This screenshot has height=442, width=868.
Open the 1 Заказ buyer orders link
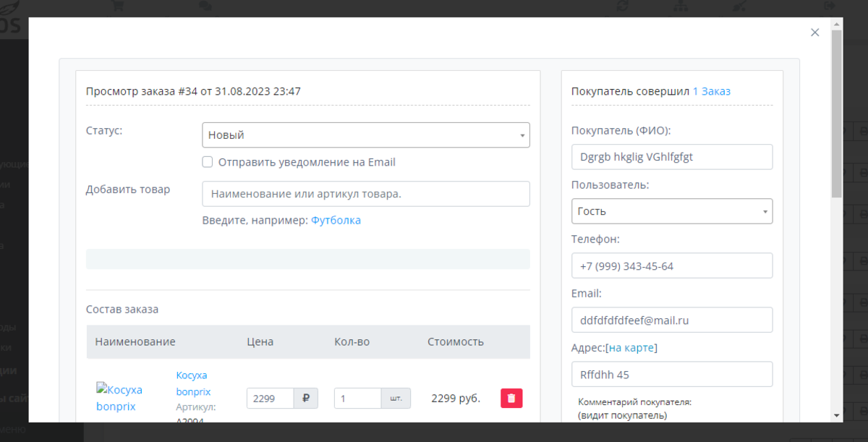coord(711,91)
